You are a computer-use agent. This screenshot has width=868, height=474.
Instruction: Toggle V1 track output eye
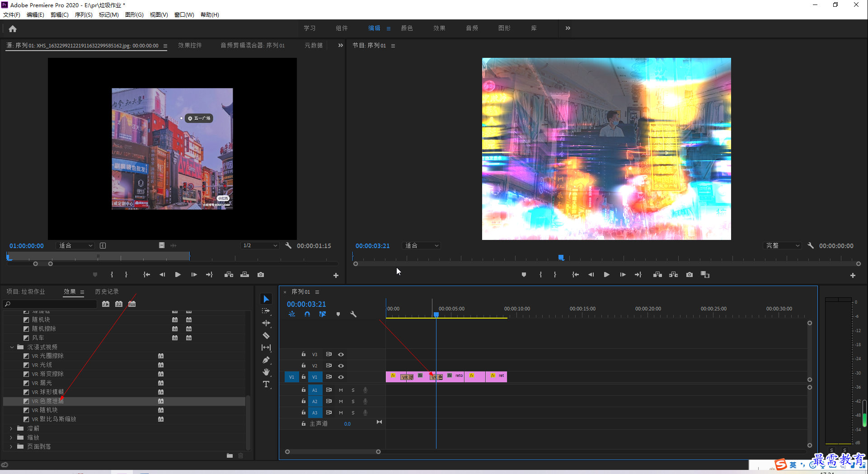[341, 377]
